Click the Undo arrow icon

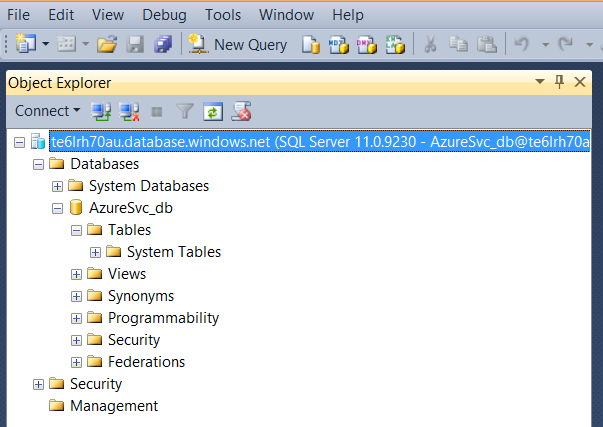point(522,44)
